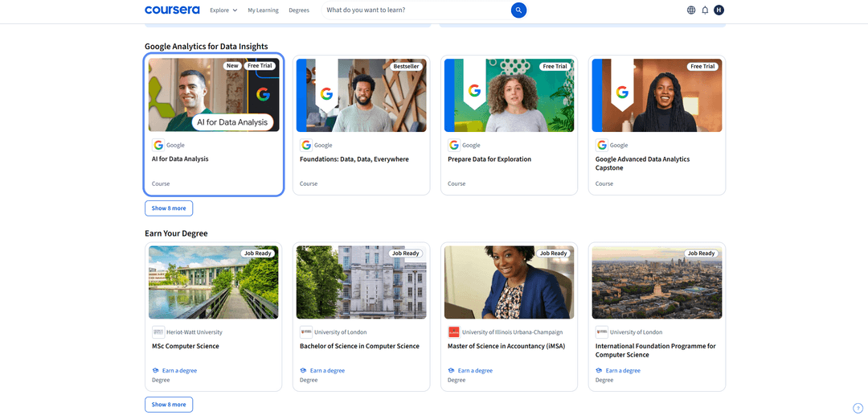Click the Coursera logo
The height and width of the screenshot is (420, 868).
[x=172, y=10]
